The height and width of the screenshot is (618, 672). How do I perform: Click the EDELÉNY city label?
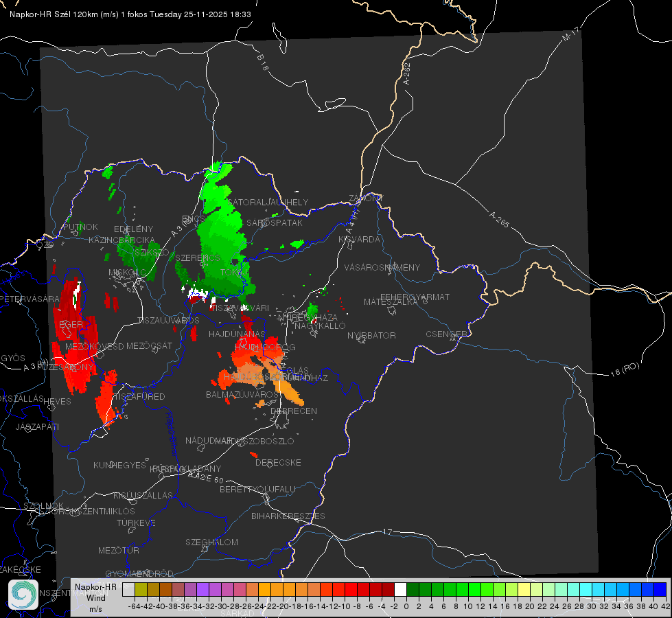click(133, 229)
